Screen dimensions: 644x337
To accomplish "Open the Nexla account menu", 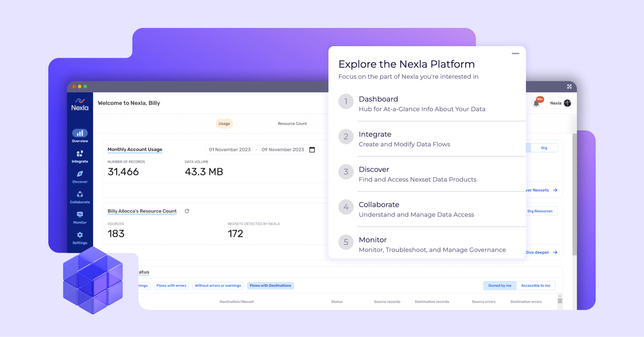I will [x=560, y=103].
